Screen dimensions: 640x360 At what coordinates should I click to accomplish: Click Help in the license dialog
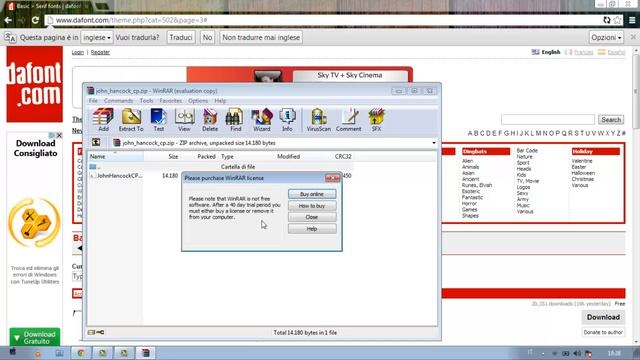[x=312, y=229]
